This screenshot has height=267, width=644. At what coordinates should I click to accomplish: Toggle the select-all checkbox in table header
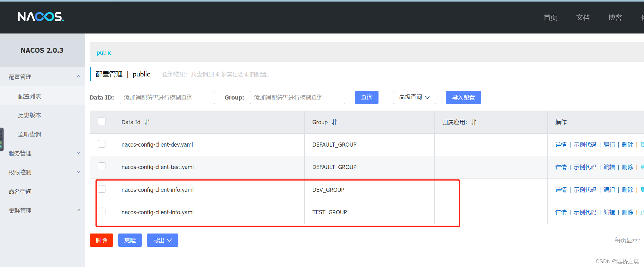coord(102,122)
